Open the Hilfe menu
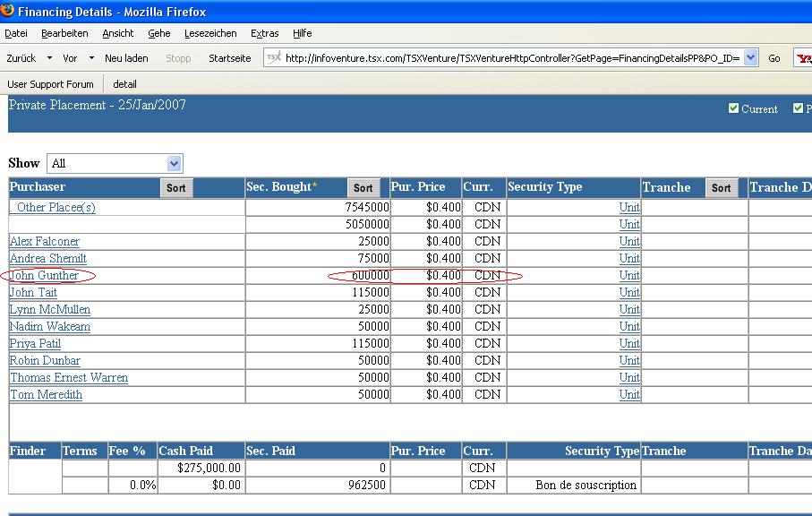 coord(302,34)
